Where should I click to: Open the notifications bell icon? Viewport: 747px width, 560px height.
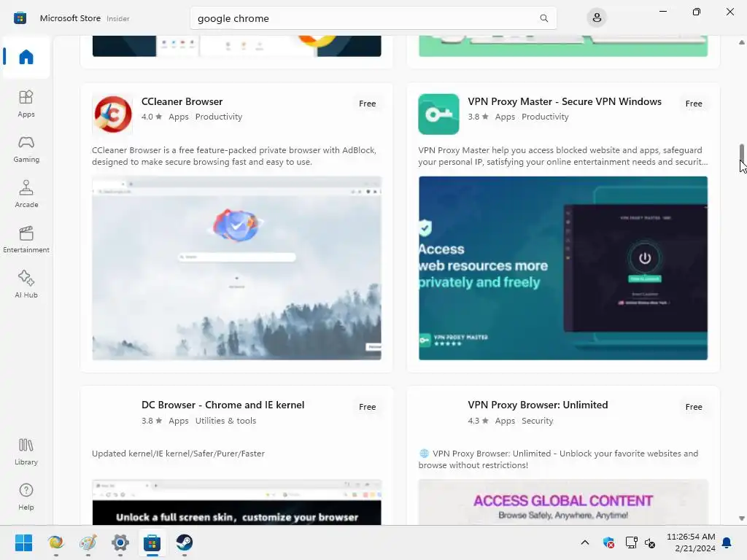(x=727, y=542)
